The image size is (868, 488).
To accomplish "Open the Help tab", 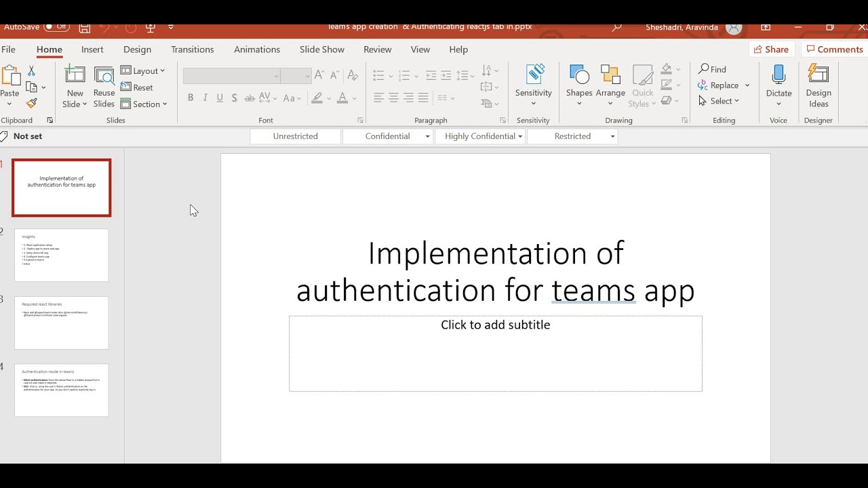I will tap(458, 49).
